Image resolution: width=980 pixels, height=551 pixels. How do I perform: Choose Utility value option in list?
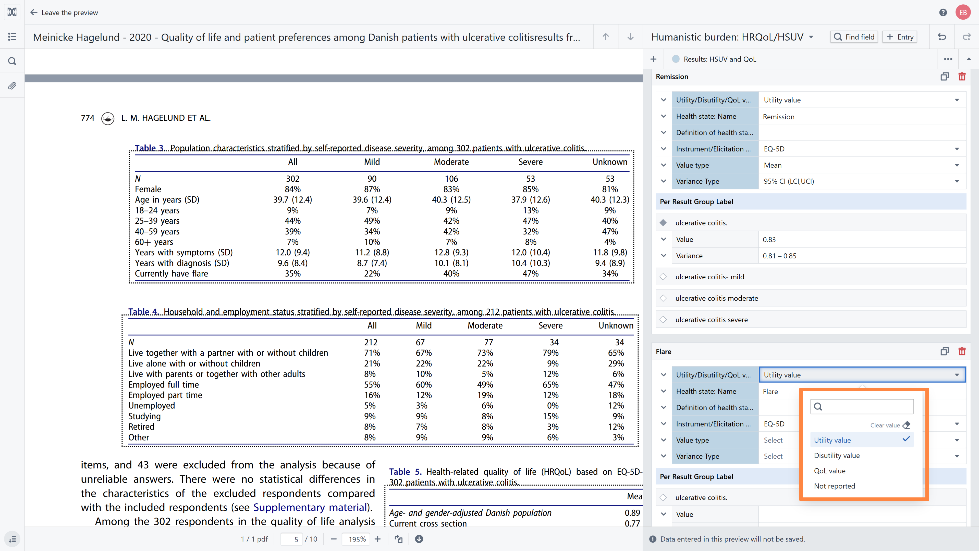(862, 440)
